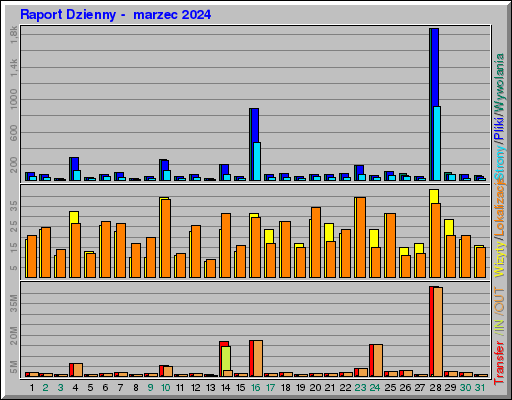512x400 pixels.
Task: Click green day label 16 on bottom axis
Action: point(255,388)
